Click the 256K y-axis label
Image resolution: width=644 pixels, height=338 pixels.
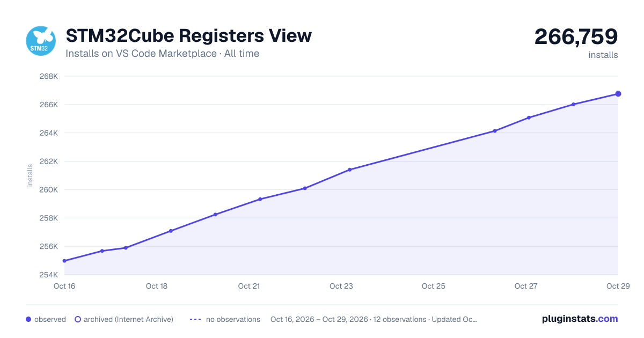[x=49, y=247]
